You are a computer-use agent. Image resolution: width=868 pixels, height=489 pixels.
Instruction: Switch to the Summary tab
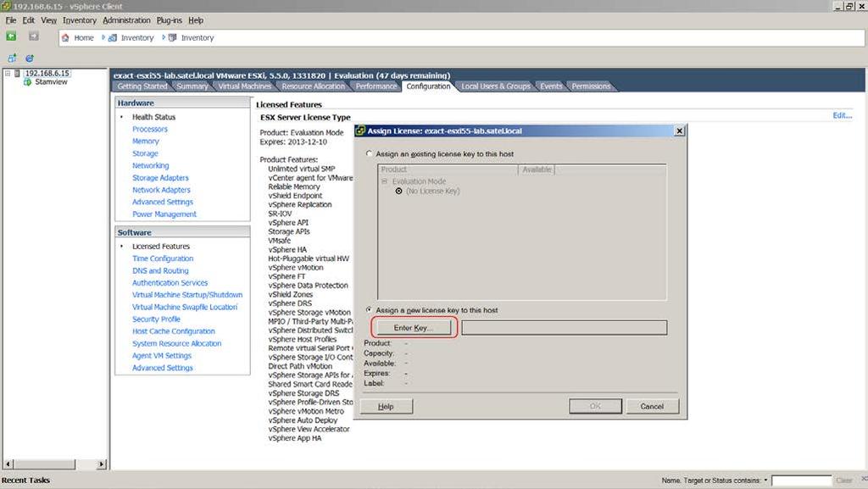pos(192,86)
